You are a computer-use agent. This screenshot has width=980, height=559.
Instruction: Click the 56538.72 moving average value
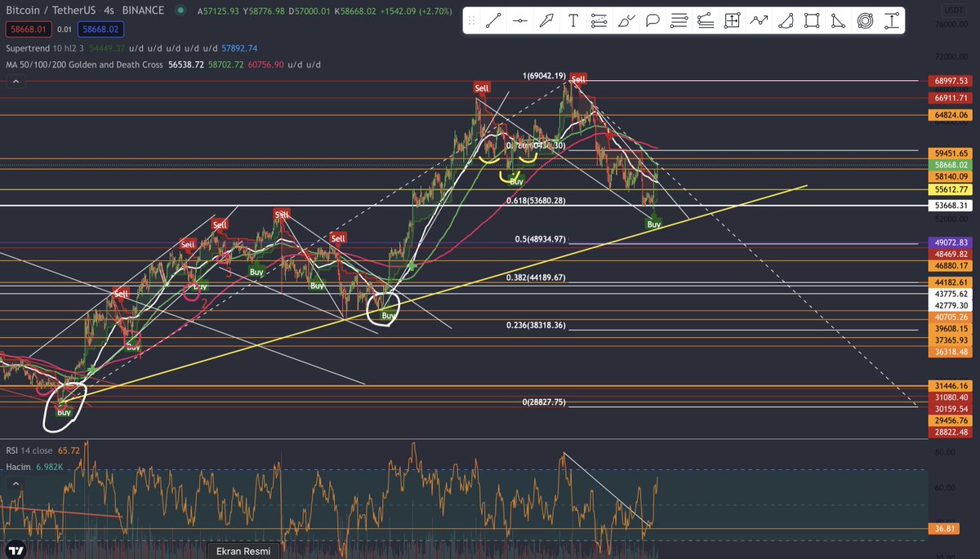(x=188, y=64)
